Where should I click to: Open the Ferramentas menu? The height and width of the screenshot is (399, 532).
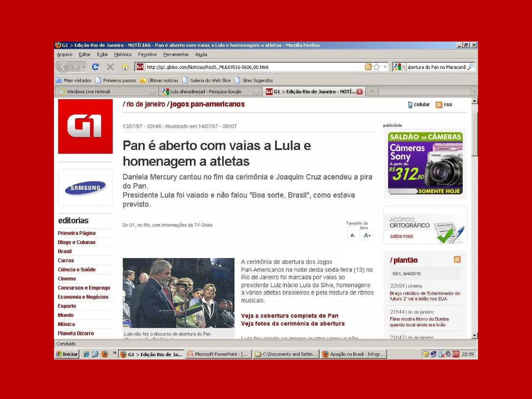point(176,55)
